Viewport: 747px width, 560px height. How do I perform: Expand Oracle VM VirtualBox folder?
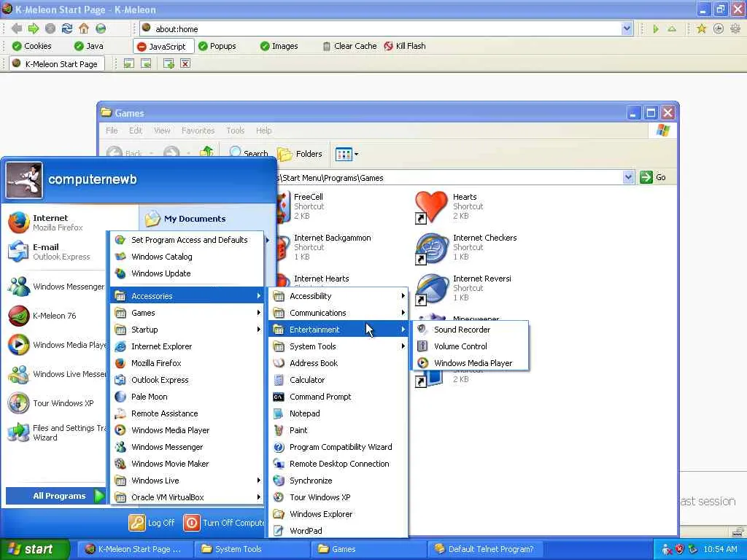pyautogui.click(x=187, y=497)
